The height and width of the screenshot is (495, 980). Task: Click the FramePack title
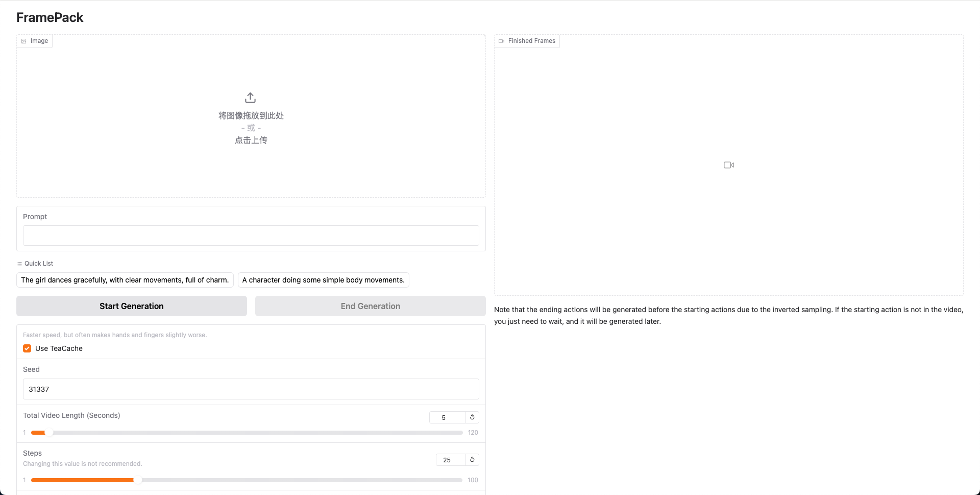pyautogui.click(x=50, y=17)
